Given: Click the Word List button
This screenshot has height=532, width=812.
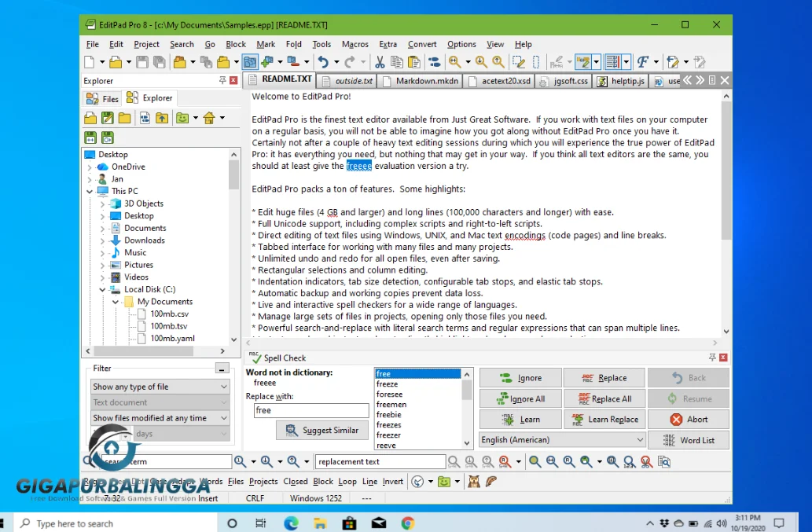Looking at the screenshot, I should coord(689,440).
